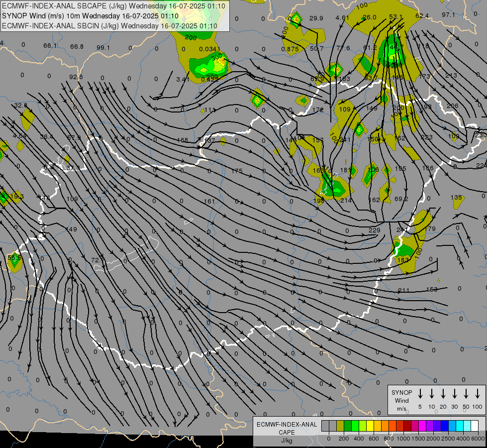Image resolution: width=487 pixels, height=448 pixels.
Task: Click the 30 m/s wind arrow in legend
Action: tap(455, 394)
